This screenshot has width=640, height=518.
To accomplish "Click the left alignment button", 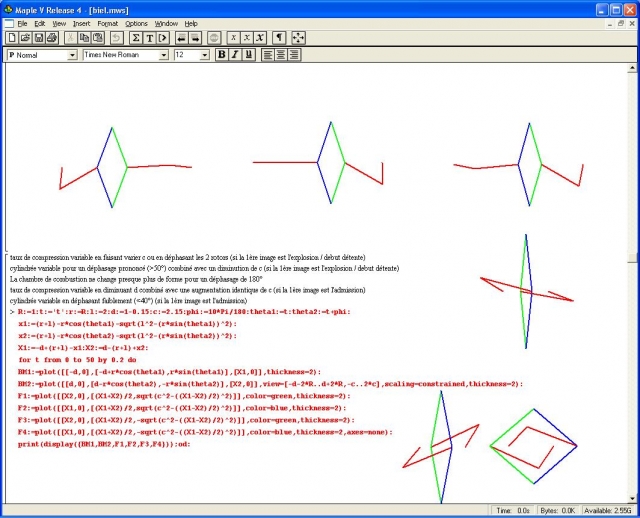I will pos(268,55).
